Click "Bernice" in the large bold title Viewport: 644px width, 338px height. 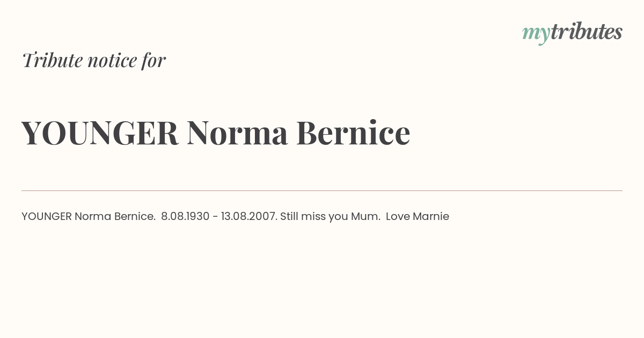[353, 133]
